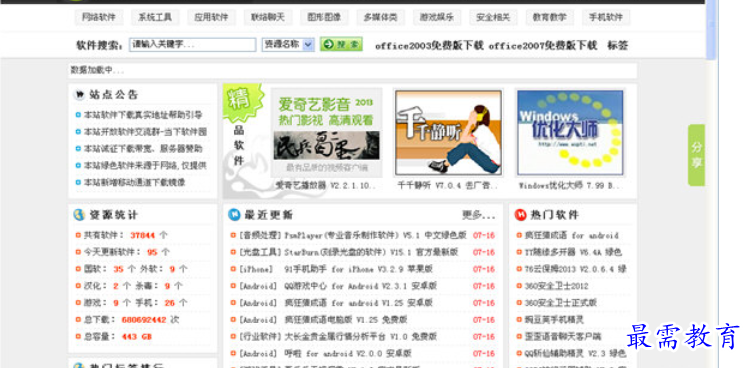
Task: Click the 共有软件 37844 count
Action: pos(143,235)
